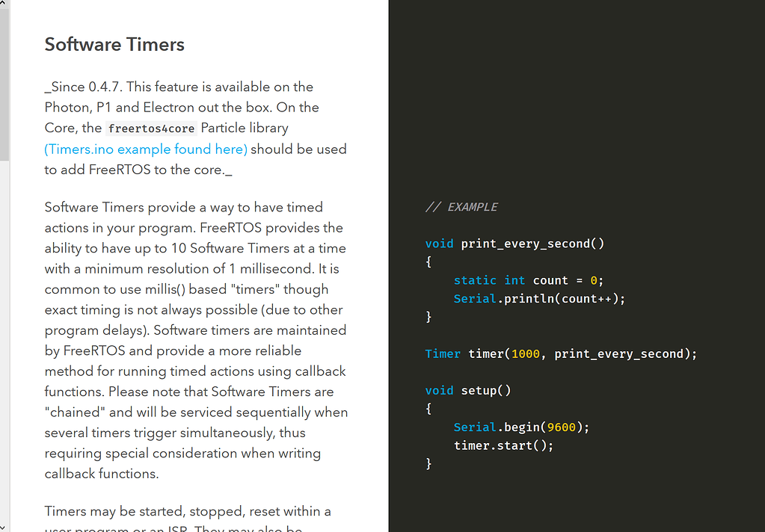765x532 pixels.
Task: Click the vertical scrollbar track
Action: coord(4,299)
